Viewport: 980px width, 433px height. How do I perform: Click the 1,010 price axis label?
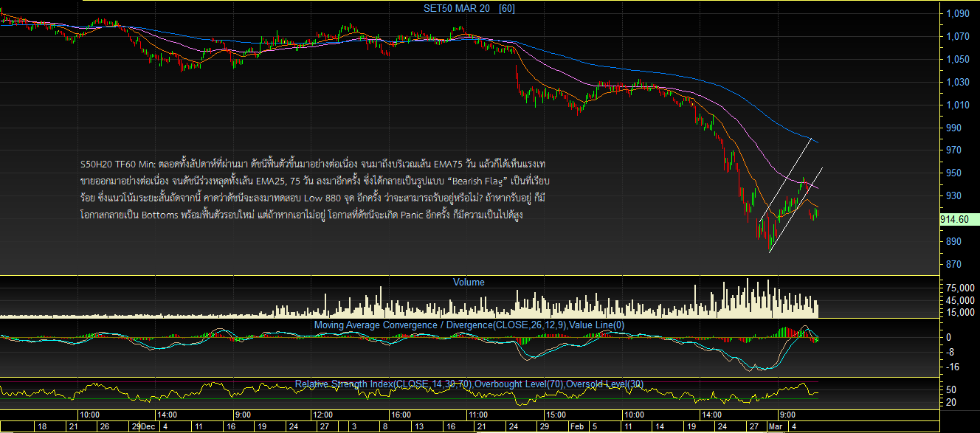click(957, 105)
